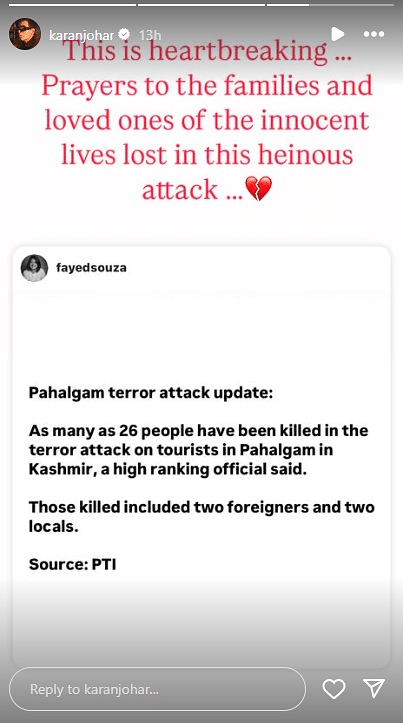Viewport: 403px width, 723px height.
Task: Click the 13h story timestamp
Action: click(x=150, y=35)
